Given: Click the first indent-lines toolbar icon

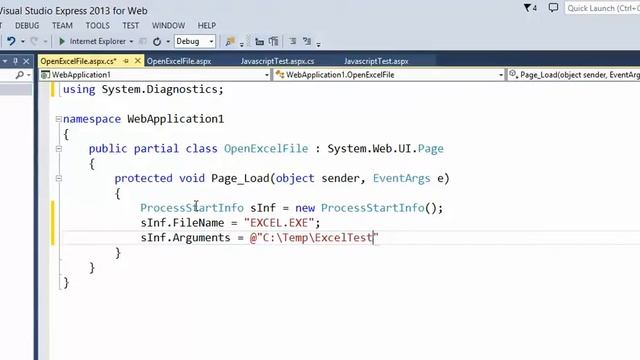Looking at the screenshot, I should tap(259, 41).
